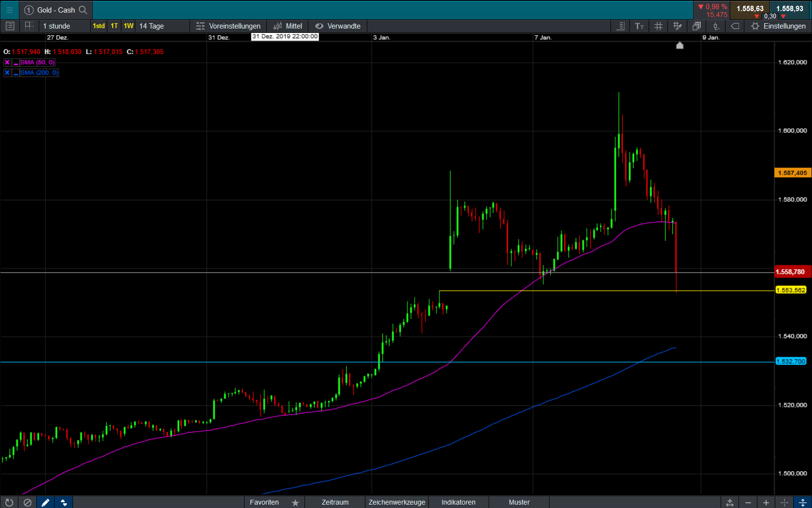Expand the Voreinstellungen presets menu

[x=228, y=26]
